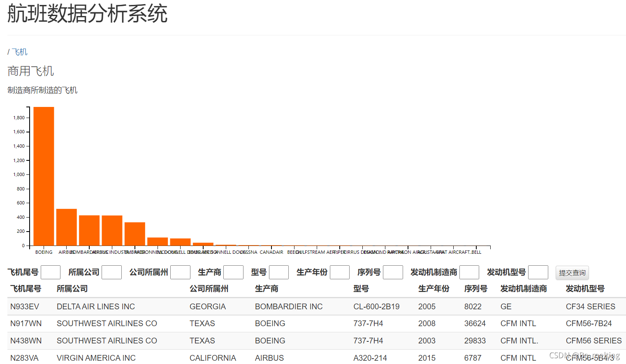Select tail number N283VA cell

(x=24, y=358)
